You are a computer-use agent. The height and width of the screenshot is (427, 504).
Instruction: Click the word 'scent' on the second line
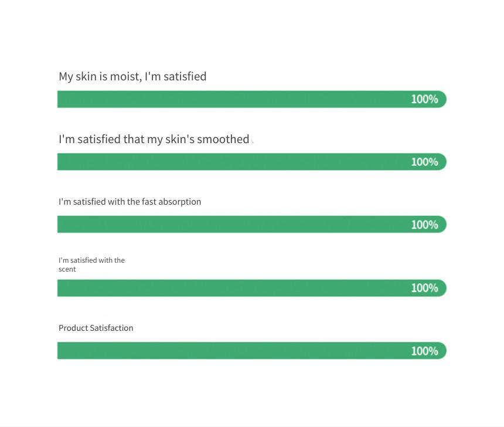[x=67, y=269]
